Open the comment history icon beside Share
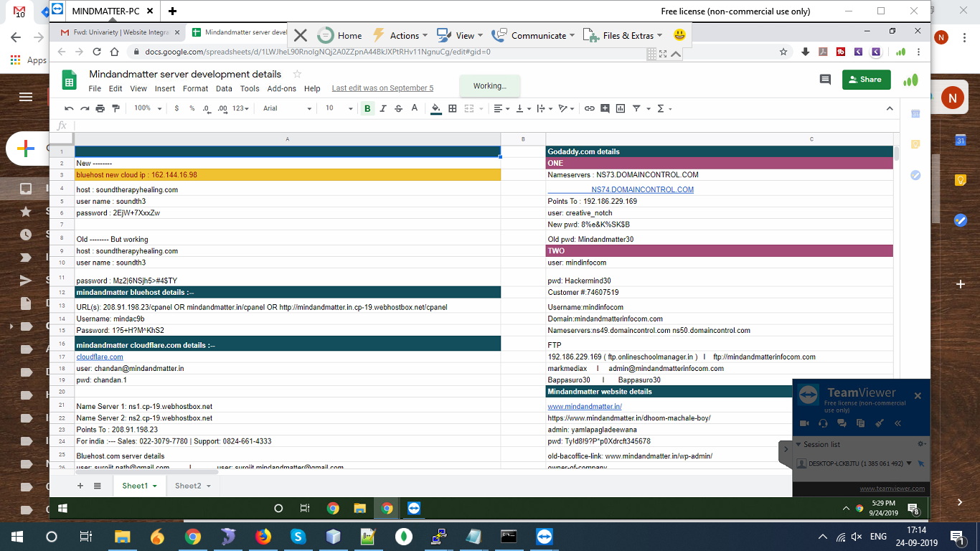 (825, 80)
